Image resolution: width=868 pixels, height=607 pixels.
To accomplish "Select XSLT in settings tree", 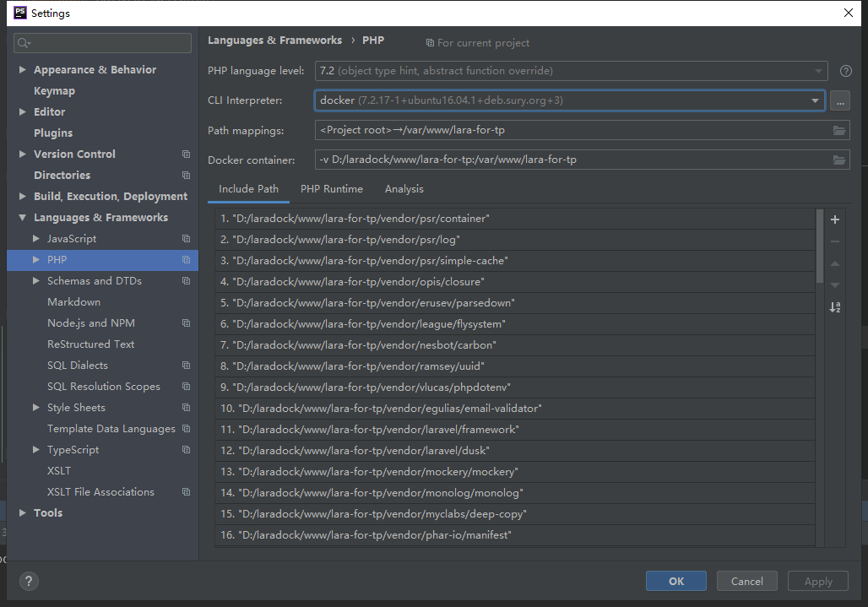I will click(59, 470).
